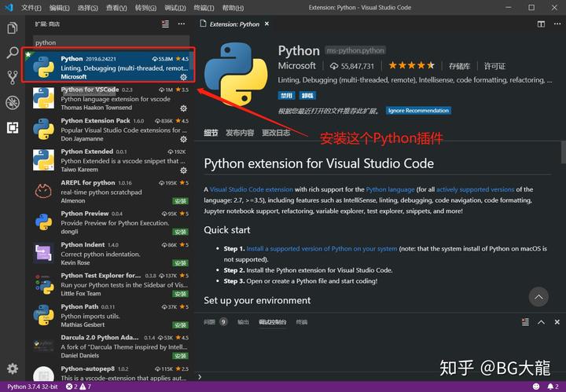
Task: Click the gear icon for Python Extended
Action: 183,170
